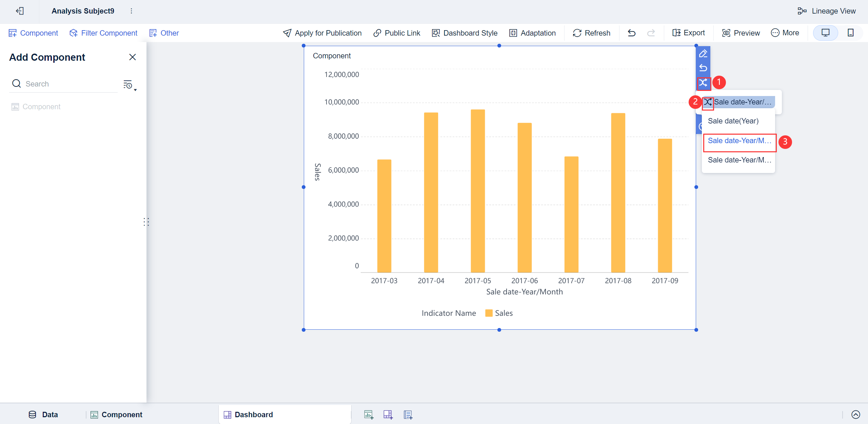
Task: Open the Adaptation options
Action: tap(532, 33)
